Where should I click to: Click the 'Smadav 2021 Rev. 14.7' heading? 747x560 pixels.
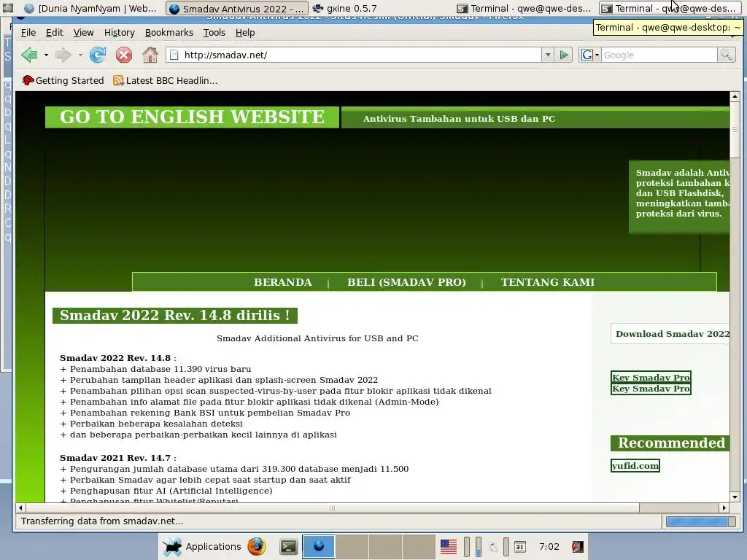coord(117,458)
